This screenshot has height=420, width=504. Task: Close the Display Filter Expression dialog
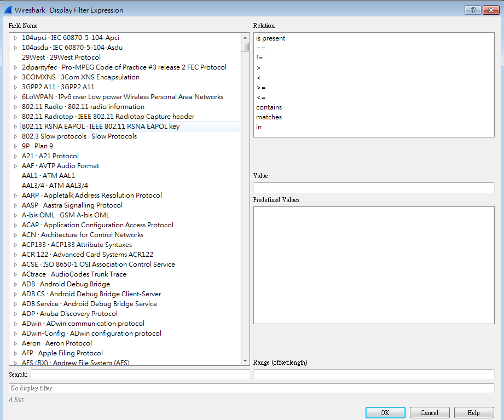point(491,10)
